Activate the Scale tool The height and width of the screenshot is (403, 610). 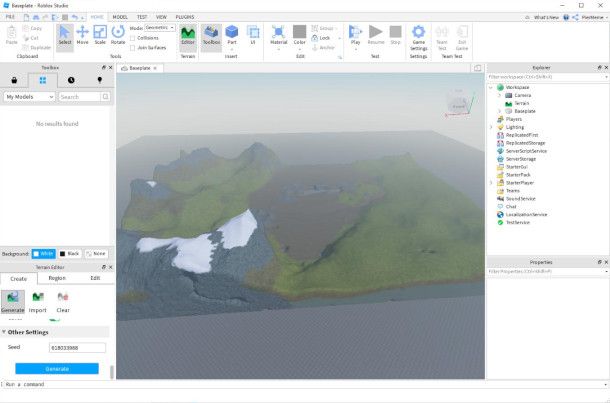(x=100, y=35)
